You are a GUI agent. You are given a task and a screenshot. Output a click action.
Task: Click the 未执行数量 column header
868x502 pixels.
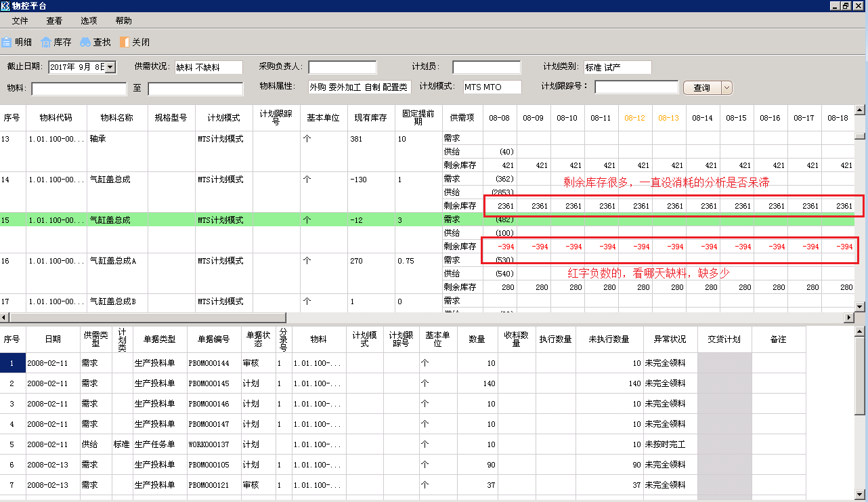coord(609,339)
